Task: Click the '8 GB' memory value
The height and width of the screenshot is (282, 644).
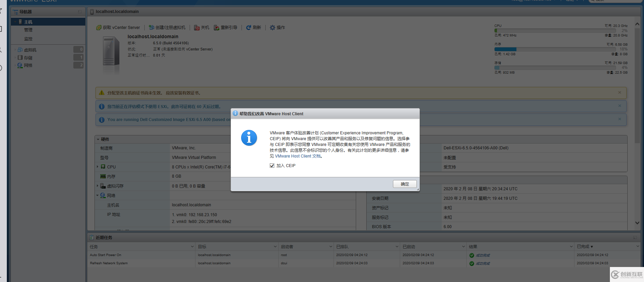Action: tap(176, 176)
